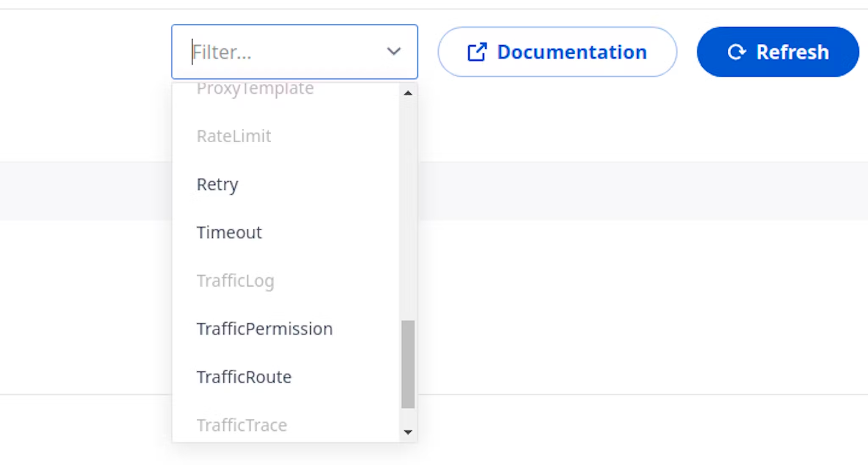
Task: Click the refresh circular arrow icon
Action: click(x=737, y=52)
